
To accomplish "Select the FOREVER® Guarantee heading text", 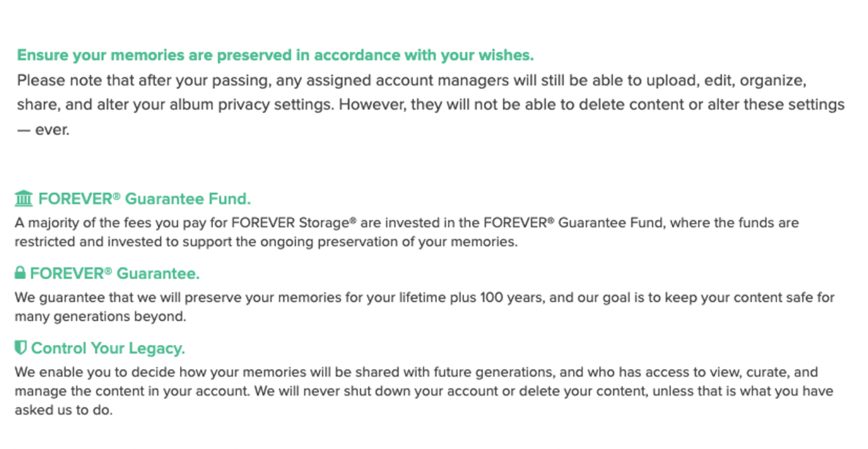I will (x=115, y=273).
